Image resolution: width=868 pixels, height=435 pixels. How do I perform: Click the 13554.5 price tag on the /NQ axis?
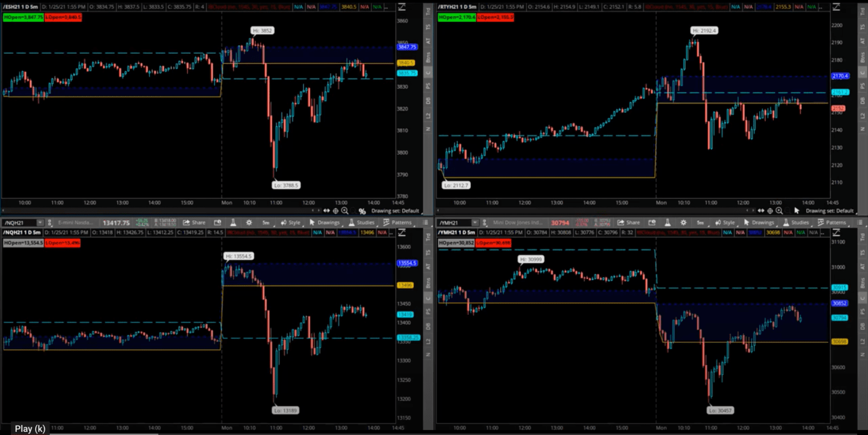[x=407, y=263]
